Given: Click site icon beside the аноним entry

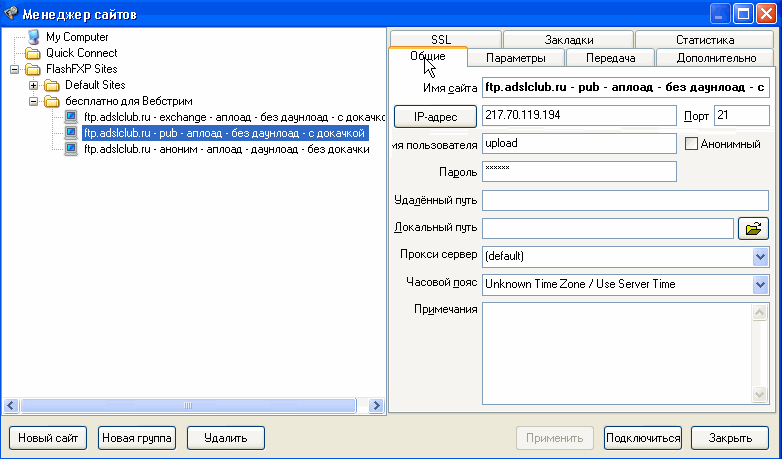Looking at the screenshot, I should coord(71,149).
